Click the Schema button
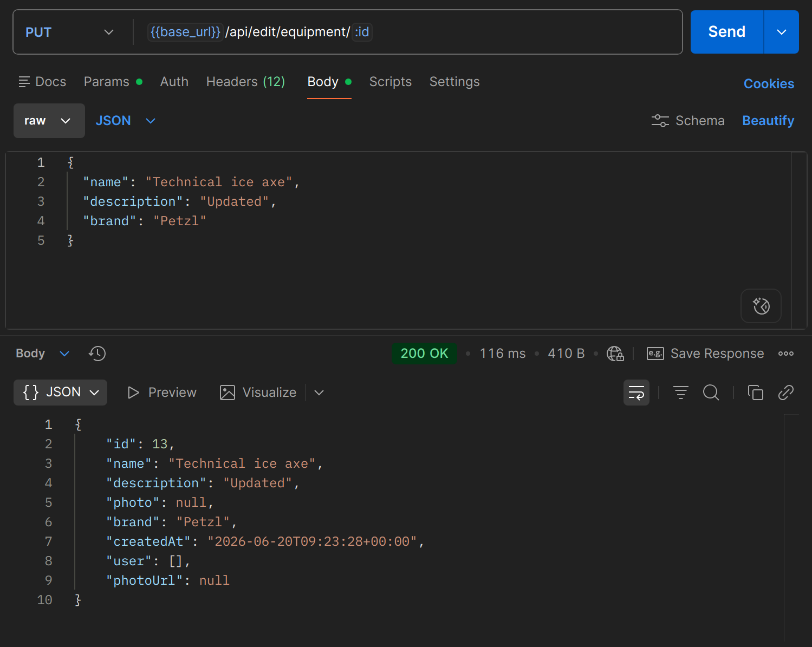The image size is (812, 647). (x=687, y=121)
